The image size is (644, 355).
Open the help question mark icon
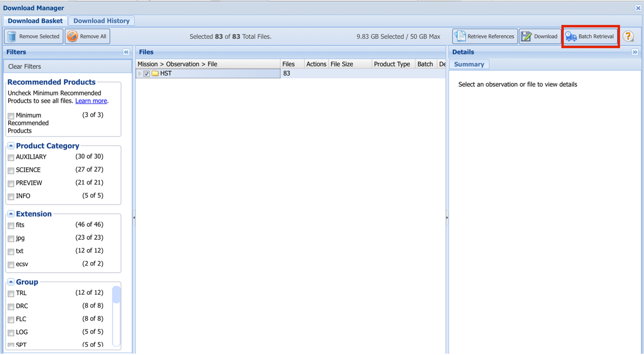click(628, 36)
